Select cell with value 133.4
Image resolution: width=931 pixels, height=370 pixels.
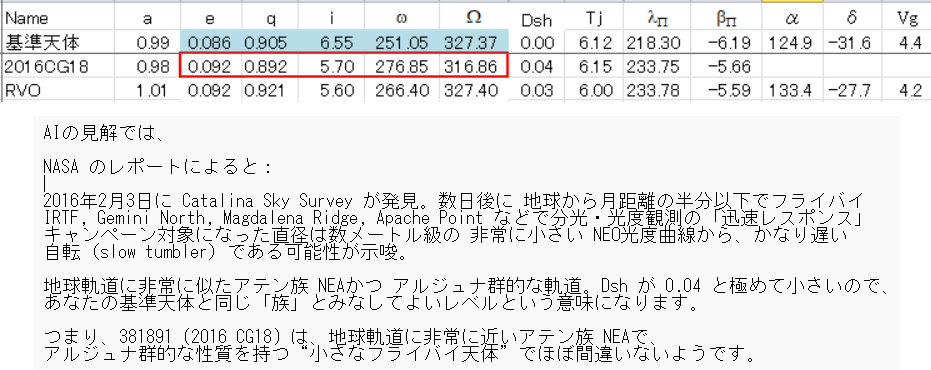pos(791,90)
